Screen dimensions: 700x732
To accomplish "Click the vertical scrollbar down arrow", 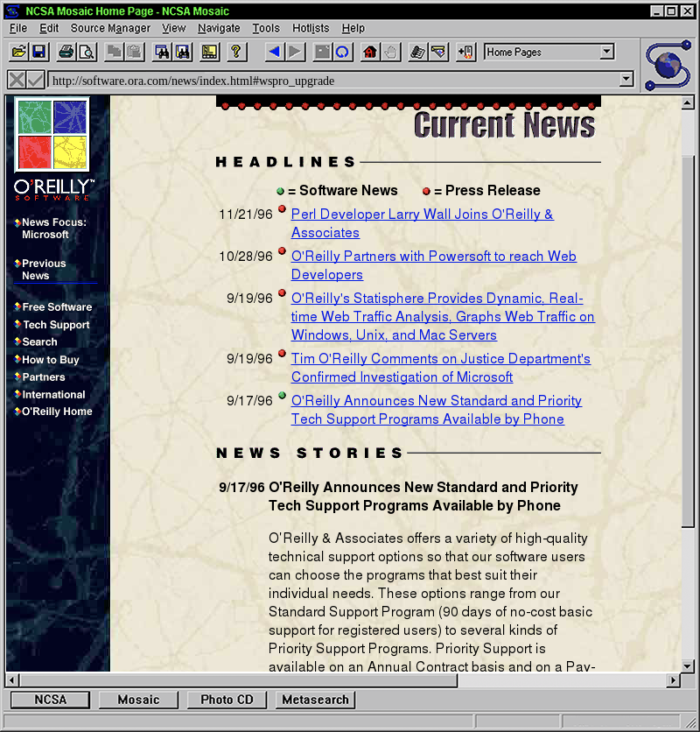I will 687,665.
